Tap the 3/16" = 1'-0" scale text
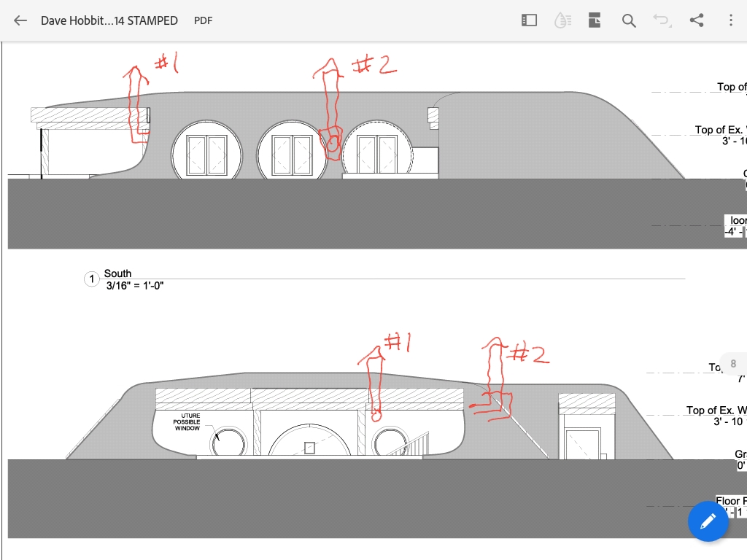The height and width of the screenshot is (560, 747). pos(135,285)
